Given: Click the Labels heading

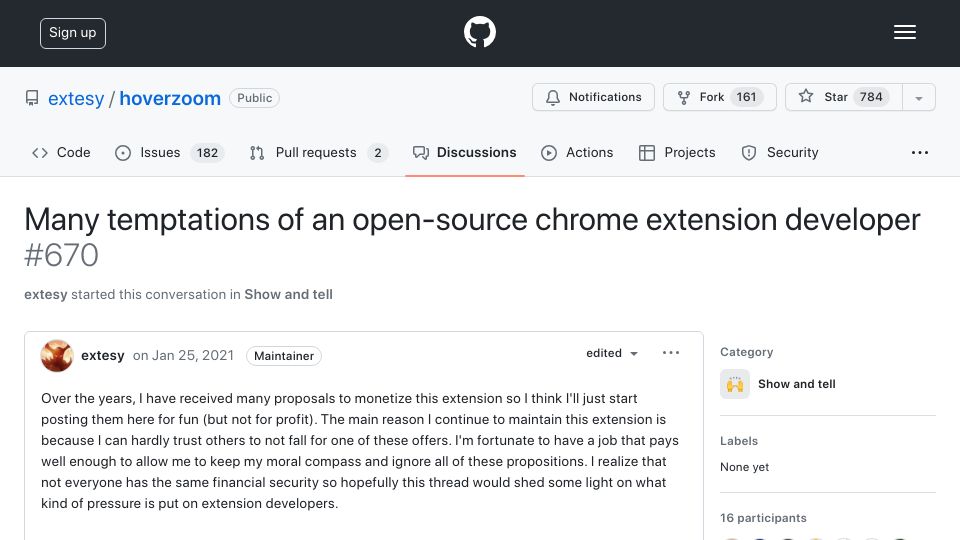Looking at the screenshot, I should click(x=739, y=441).
